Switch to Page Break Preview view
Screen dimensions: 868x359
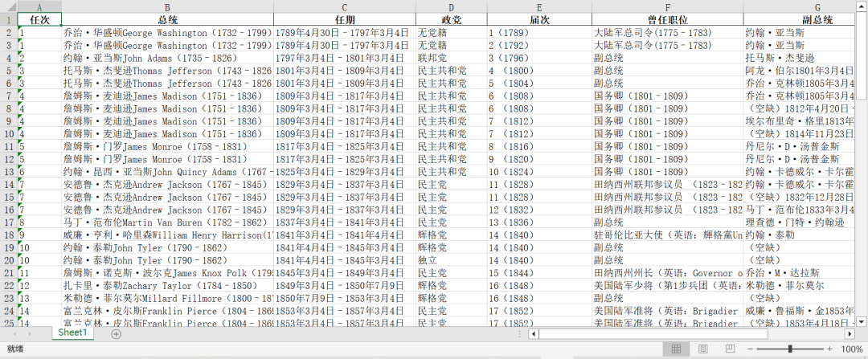[x=730, y=349]
